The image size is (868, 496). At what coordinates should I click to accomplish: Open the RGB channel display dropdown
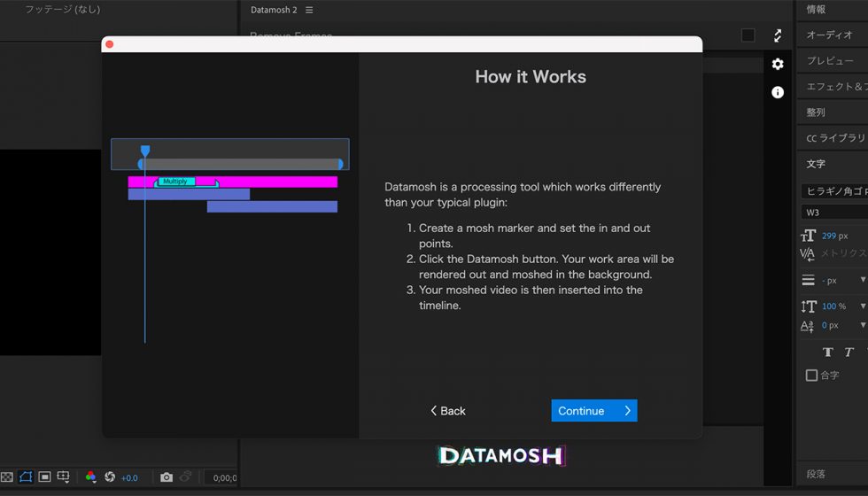(x=90, y=477)
